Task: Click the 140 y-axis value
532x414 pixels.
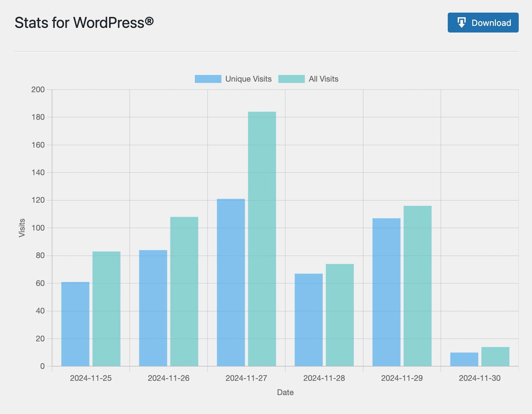Action: [x=38, y=172]
